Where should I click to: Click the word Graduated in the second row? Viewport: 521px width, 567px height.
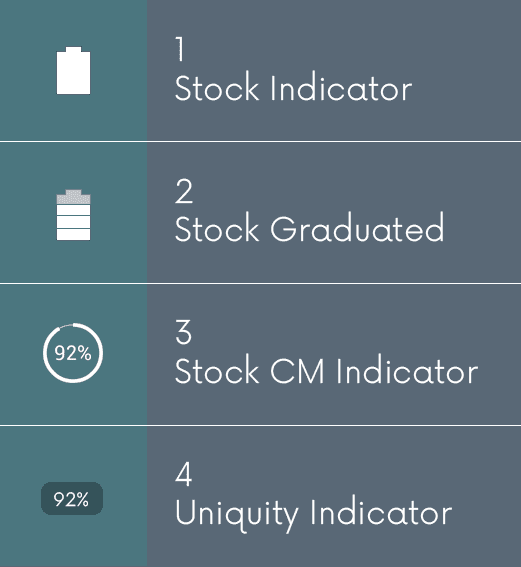click(x=357, y=228)
